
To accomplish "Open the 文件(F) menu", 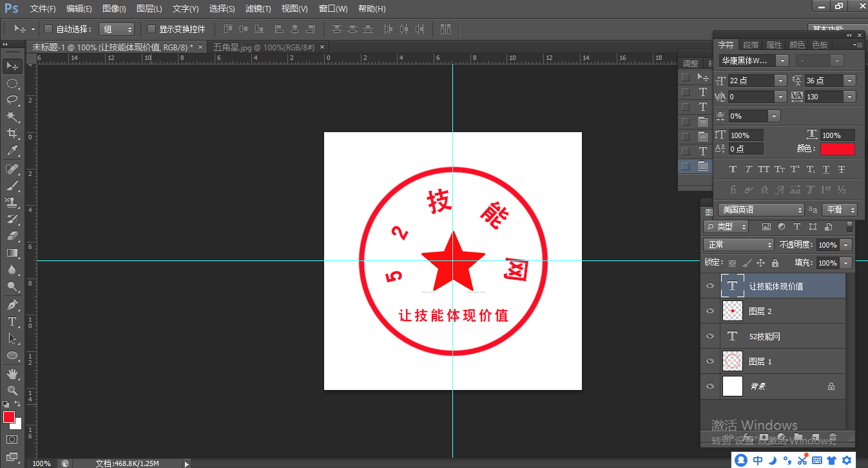I will tap(43, 9).
